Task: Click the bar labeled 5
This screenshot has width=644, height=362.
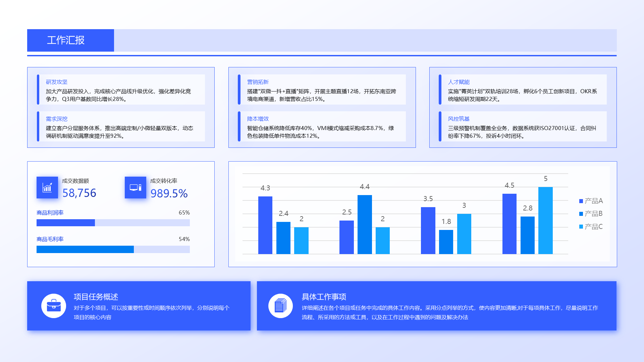Action: (545, 221)
